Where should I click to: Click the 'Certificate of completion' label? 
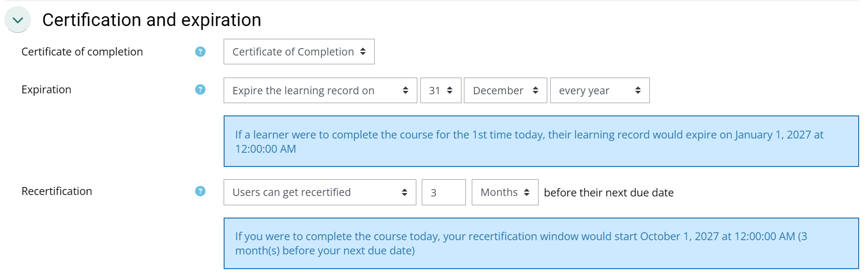tap(82, 52)
